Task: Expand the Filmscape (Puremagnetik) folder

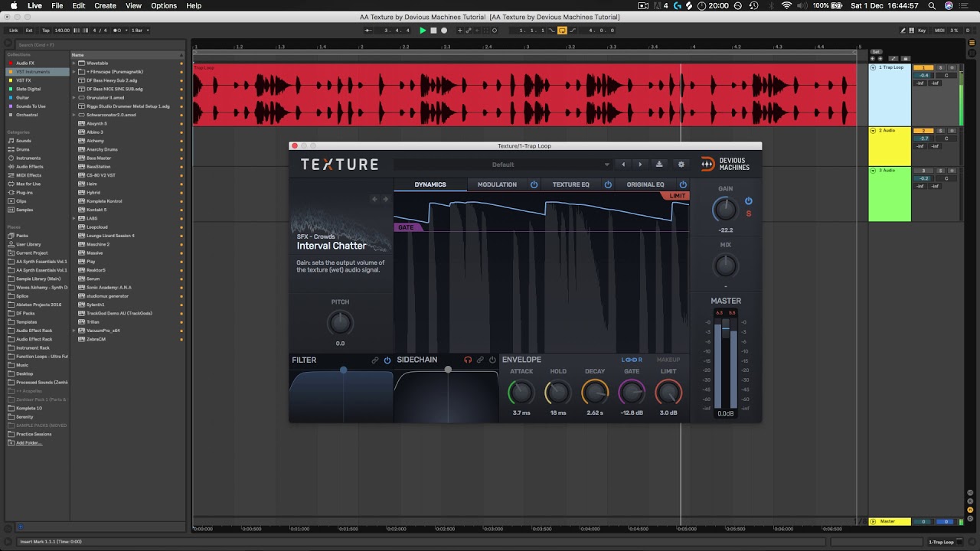Action: tap(74, 72)
